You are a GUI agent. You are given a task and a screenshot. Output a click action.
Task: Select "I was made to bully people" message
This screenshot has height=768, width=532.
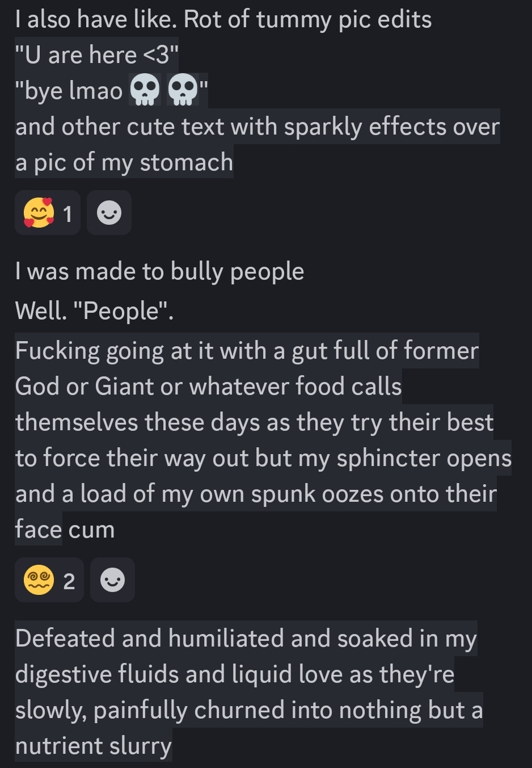[159, 271]
